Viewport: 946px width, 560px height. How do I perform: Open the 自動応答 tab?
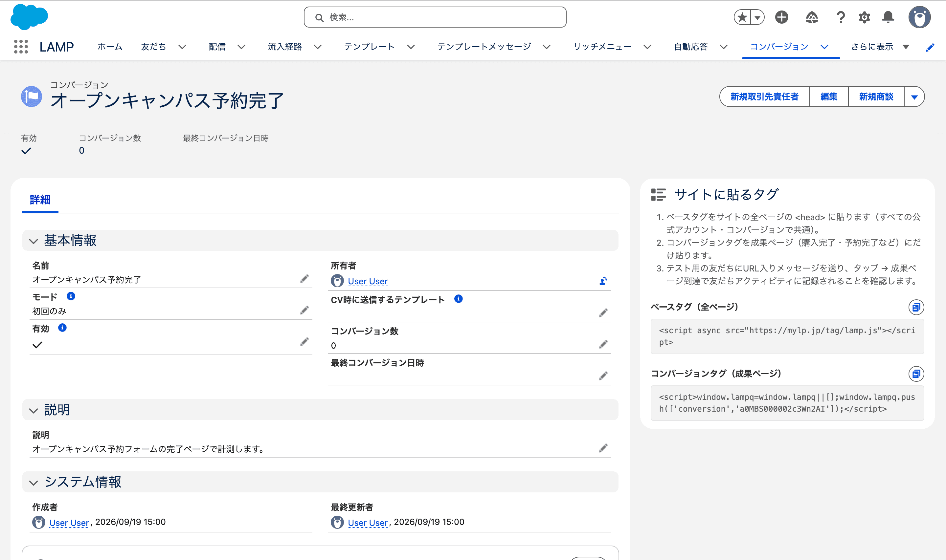(691, 47)
